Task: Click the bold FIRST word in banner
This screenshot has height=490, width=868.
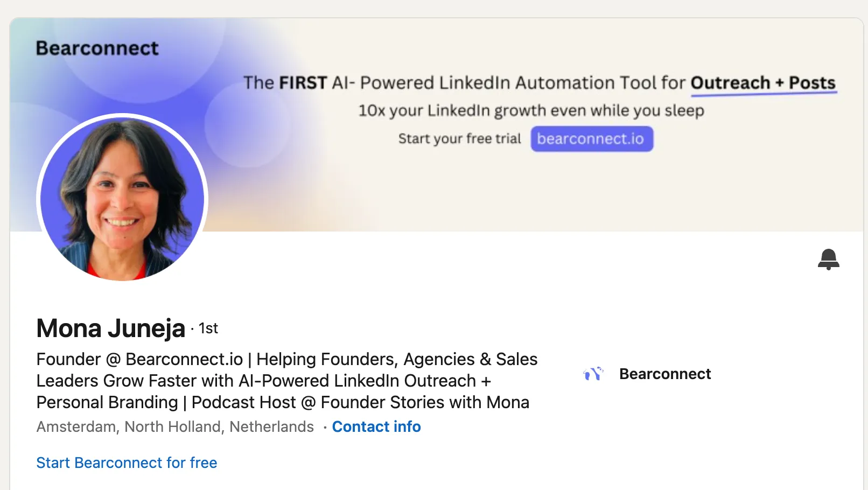Action: coord(303,83)
